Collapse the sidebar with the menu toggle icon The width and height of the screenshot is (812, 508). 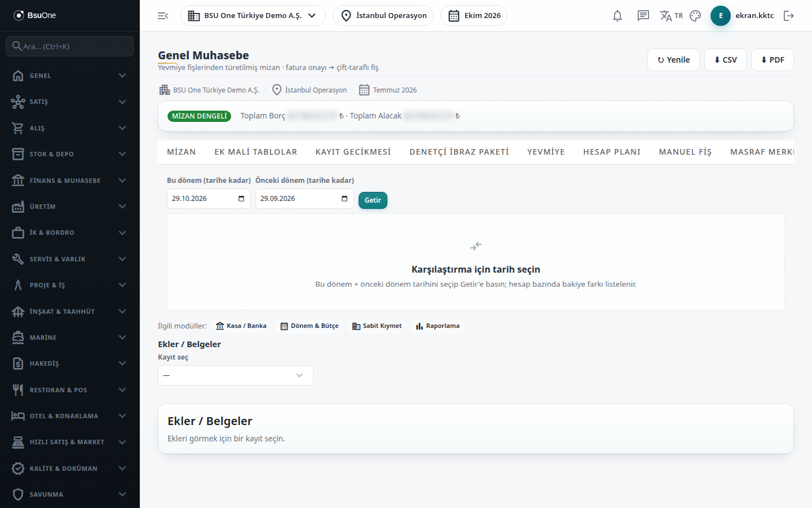[x=163, y=16]
